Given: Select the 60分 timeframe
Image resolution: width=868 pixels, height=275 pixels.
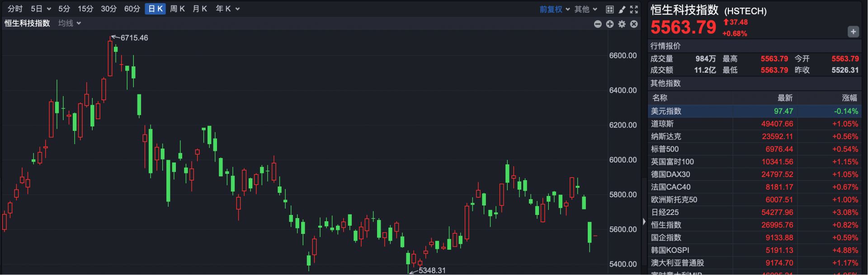Looking at the screenshot, I should (x=132, y=9).
